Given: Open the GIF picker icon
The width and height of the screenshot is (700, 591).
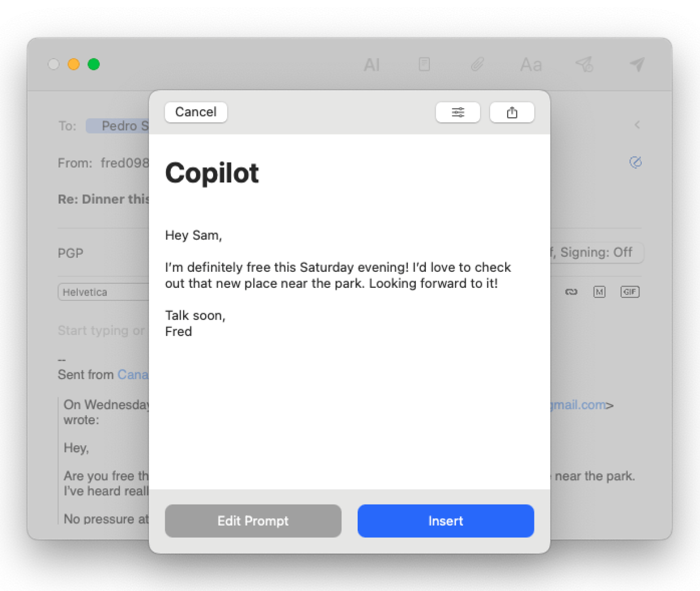Looking at the screenshot, I should [x=629, y=292].
